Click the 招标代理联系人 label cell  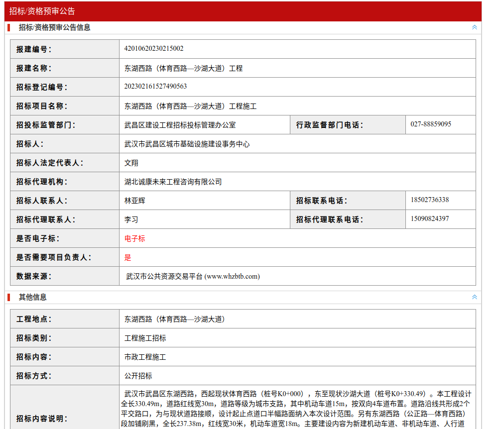click(65, 219)
